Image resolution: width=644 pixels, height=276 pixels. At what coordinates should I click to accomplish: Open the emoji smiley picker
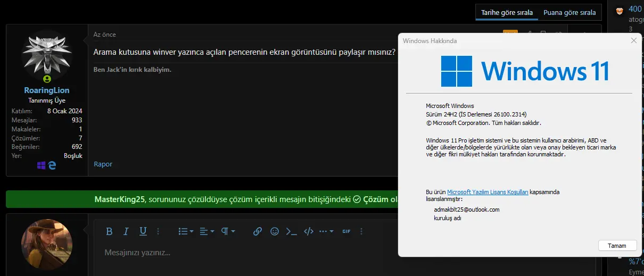tap(275, 231)
